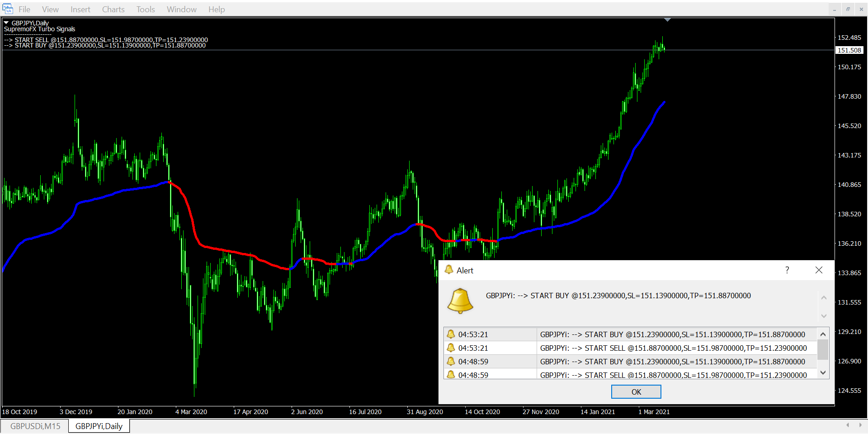This screenshot has width=868, height=434.
Task: Switch to the GBPUSDi,M15 chart tab
Action: [35, 426]
